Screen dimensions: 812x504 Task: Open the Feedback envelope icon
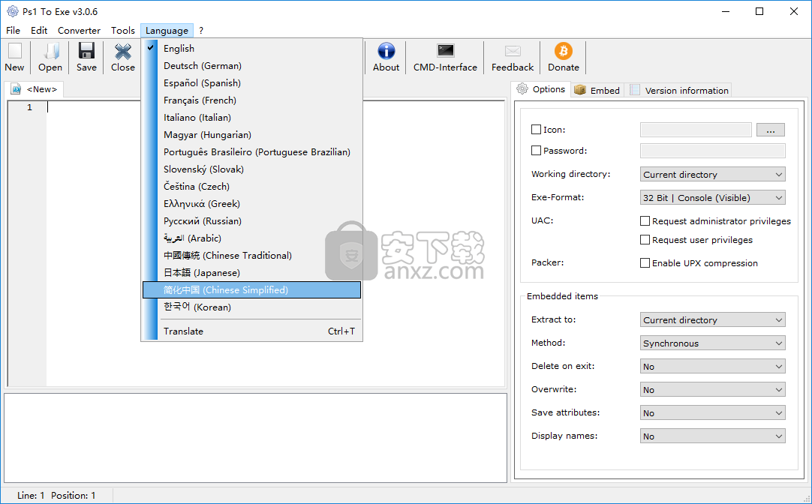point(512,51)
